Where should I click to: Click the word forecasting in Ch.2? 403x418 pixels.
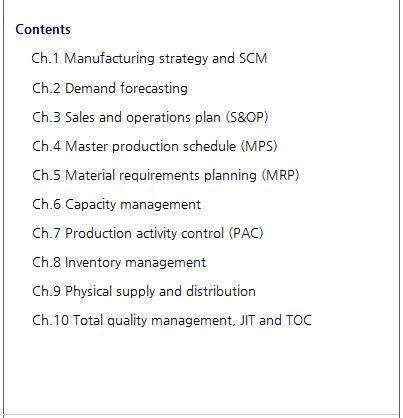pos(154,88)
